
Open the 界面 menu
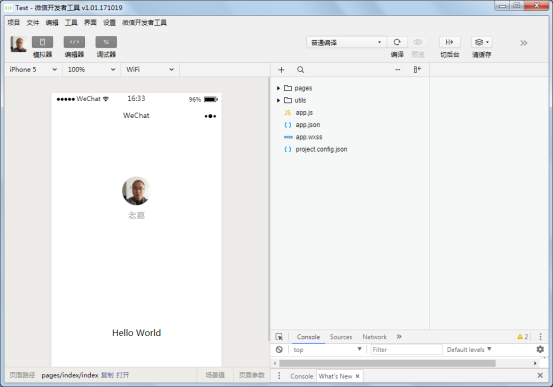pos(90,23)
